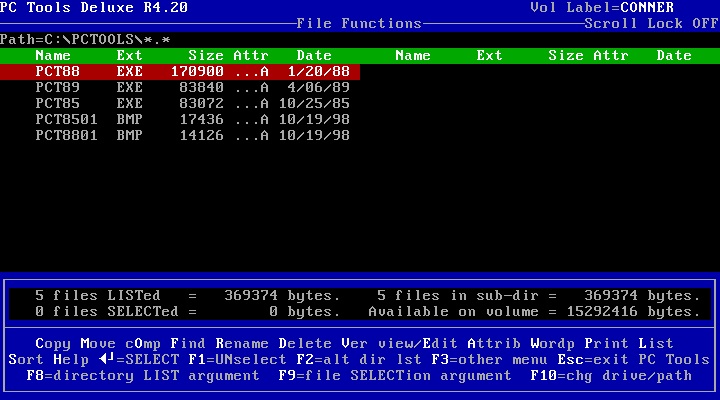Choose the Ver verify command

354,344
